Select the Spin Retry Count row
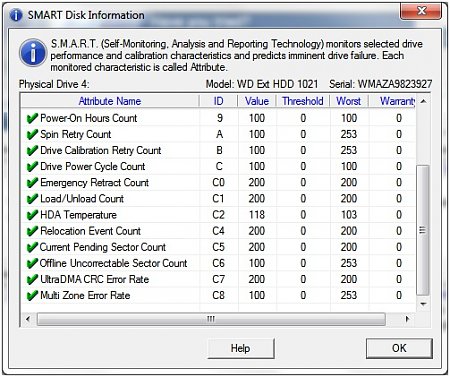The height and width of the screenshot is (377, 450). pos(218,134)
